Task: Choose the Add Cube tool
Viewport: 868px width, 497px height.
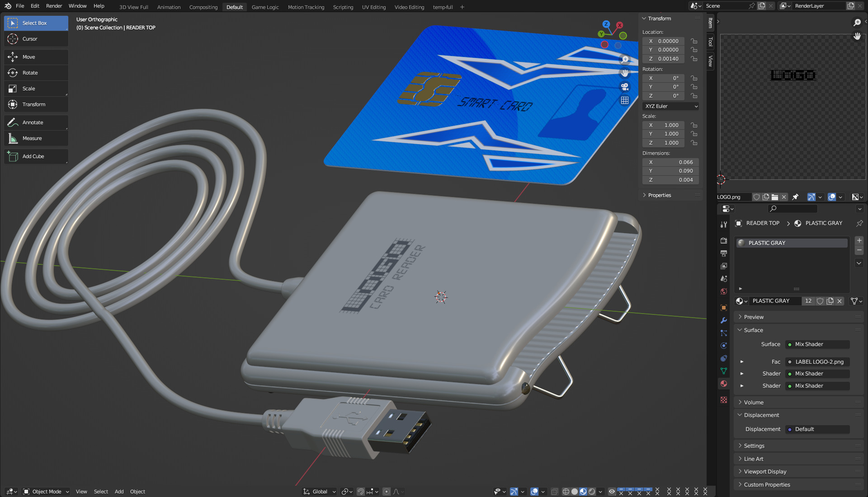Action: [x=36, y=156]
